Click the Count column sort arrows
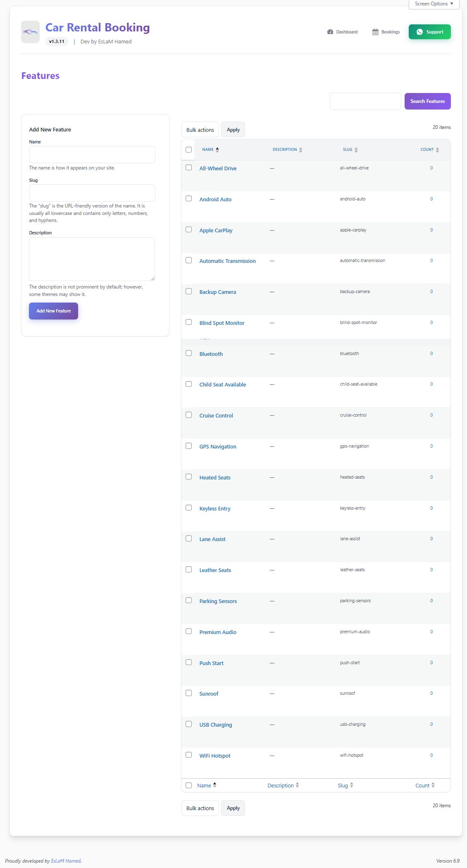 pos(437,150)
